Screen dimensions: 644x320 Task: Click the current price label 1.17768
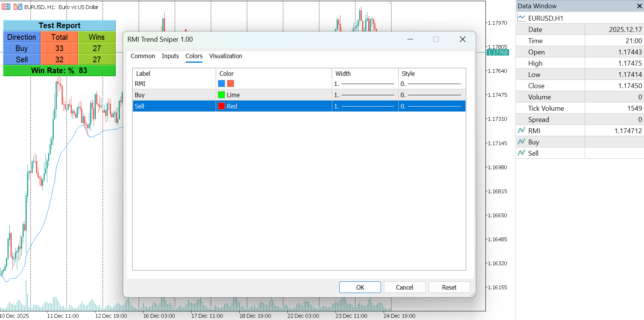(497, 53)
